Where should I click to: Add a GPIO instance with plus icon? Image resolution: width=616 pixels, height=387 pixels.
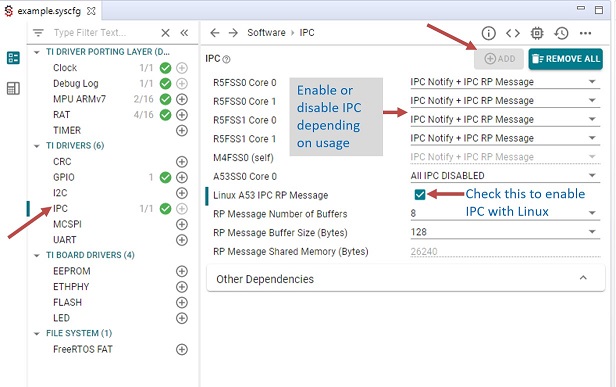[182, 177]
